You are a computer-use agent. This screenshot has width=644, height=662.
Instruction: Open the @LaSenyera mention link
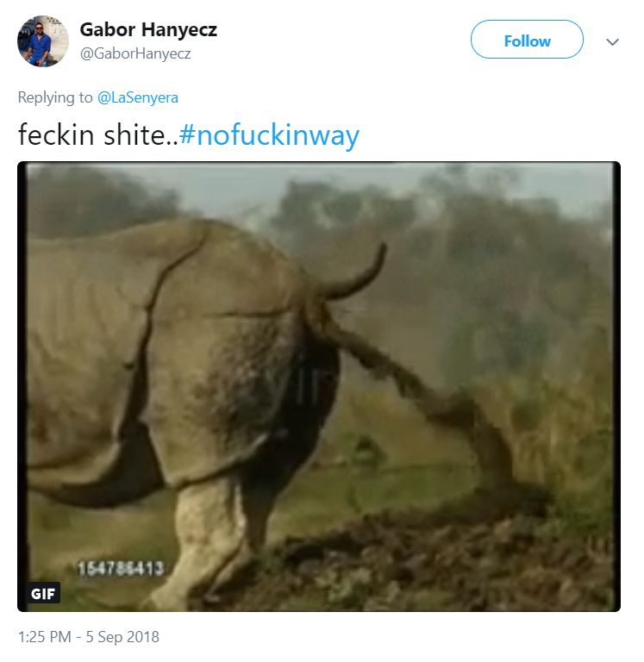pos(138,97)
